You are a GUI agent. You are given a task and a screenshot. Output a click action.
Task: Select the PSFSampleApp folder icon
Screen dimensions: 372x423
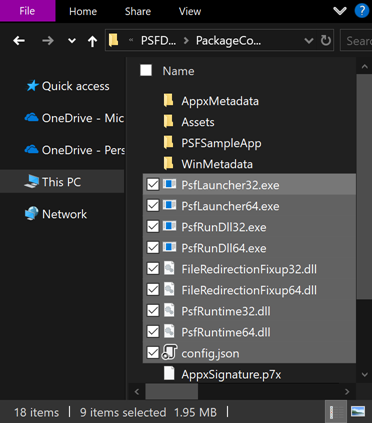[168, 142]
